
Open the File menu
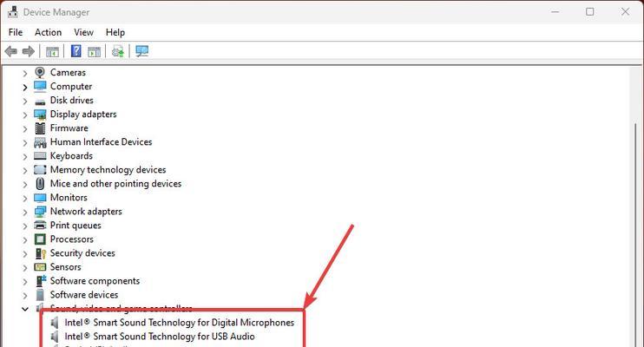[x=16, y=32]
